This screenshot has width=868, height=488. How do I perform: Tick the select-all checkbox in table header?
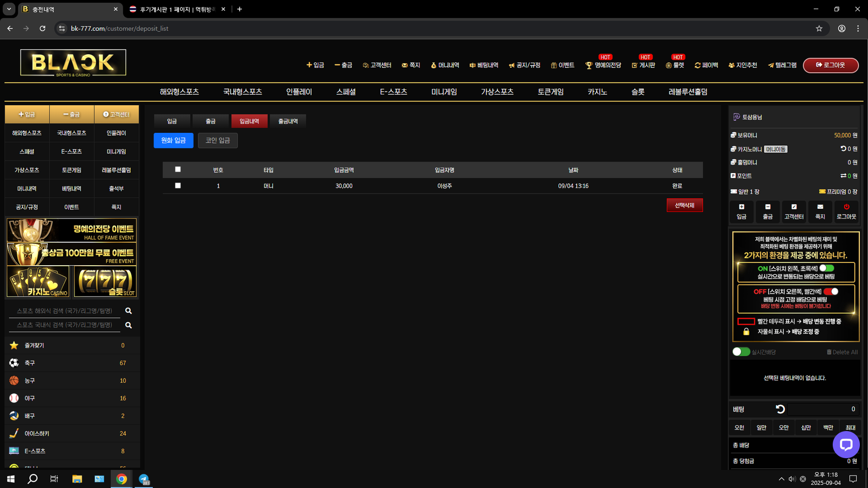(178, 170)
